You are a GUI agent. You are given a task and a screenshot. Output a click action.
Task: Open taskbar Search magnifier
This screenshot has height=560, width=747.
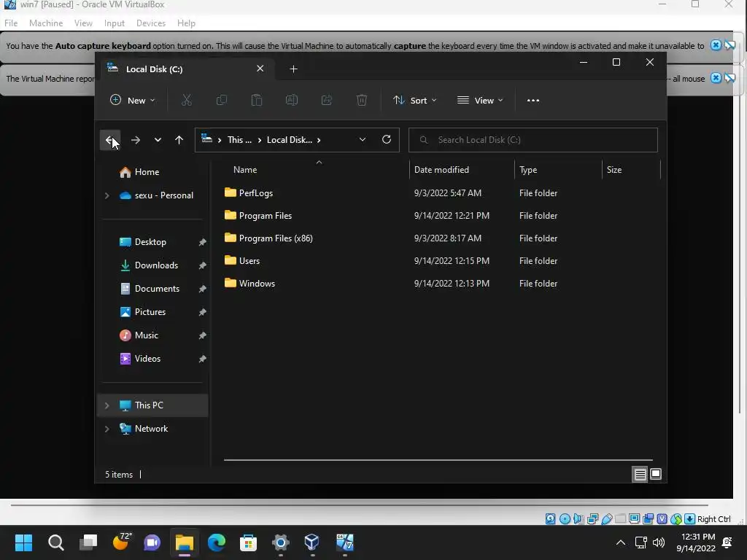pyautogui.click(x=55, y=542)
